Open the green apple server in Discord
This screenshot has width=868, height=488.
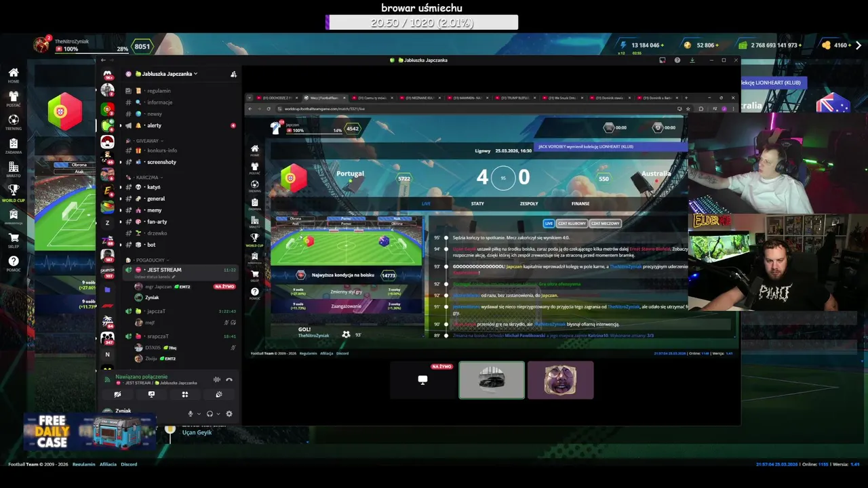[x=107, y=125]
